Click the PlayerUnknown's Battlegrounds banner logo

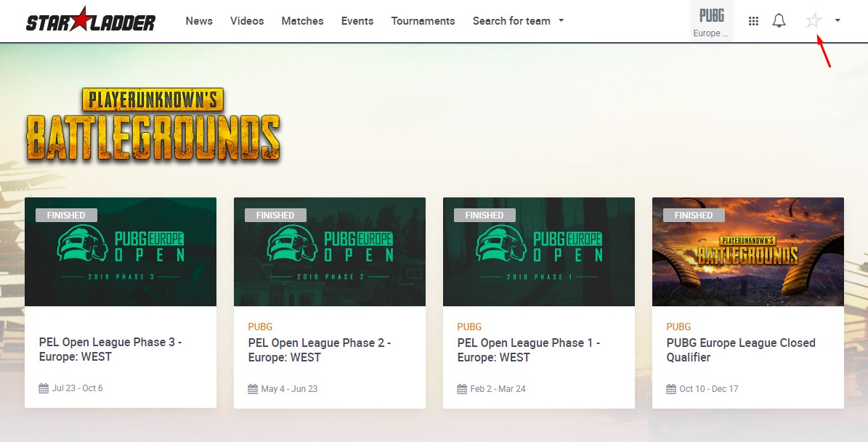tap(153, 125)
